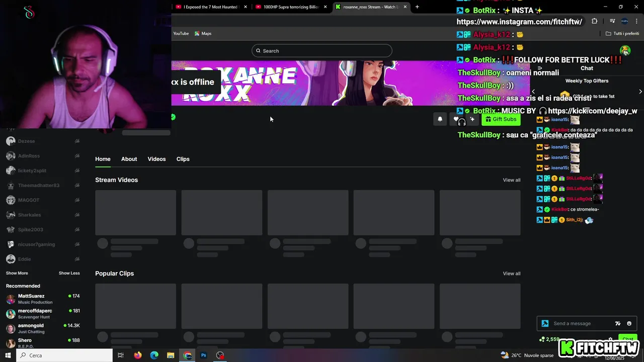
Task: Open Photoshop from the taskbar
Action: [204, 355]
